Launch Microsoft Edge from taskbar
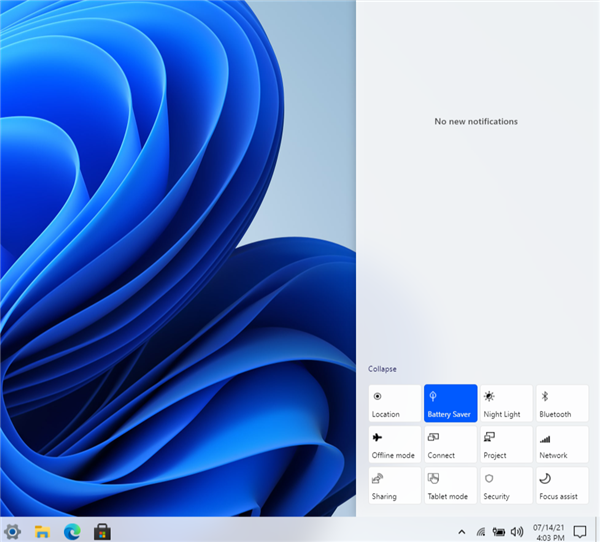The width and height of the screenshot is (600, 542). (72, 532)
